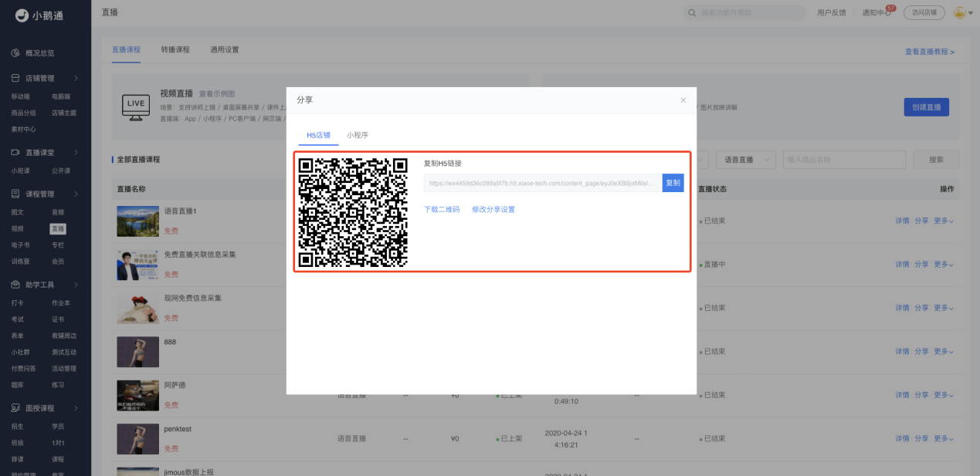Open 电脑端 in the sidebar
Screen dimensions: 980x476
click(x=61, y=96)
